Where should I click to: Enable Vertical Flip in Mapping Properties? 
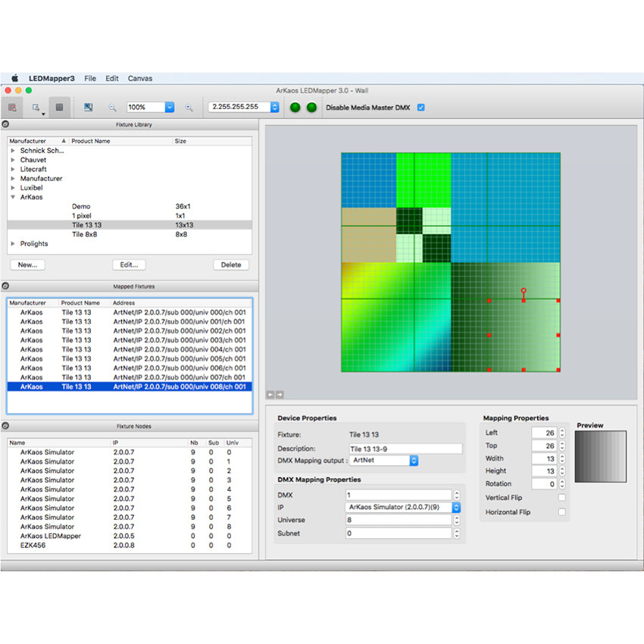coord(562,499)
